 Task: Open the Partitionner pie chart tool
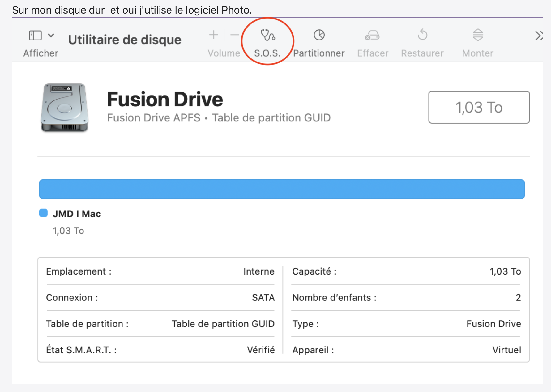coord(319,35)
